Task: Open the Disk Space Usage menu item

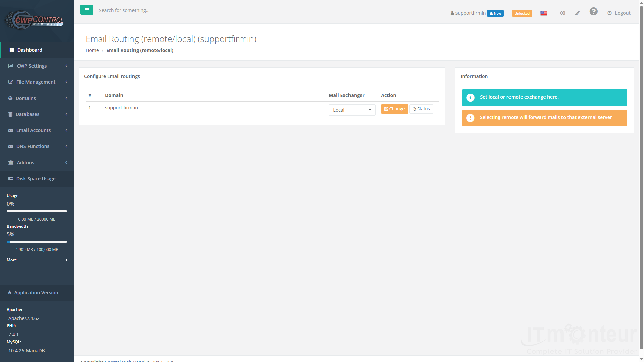Action: (37, 179)
